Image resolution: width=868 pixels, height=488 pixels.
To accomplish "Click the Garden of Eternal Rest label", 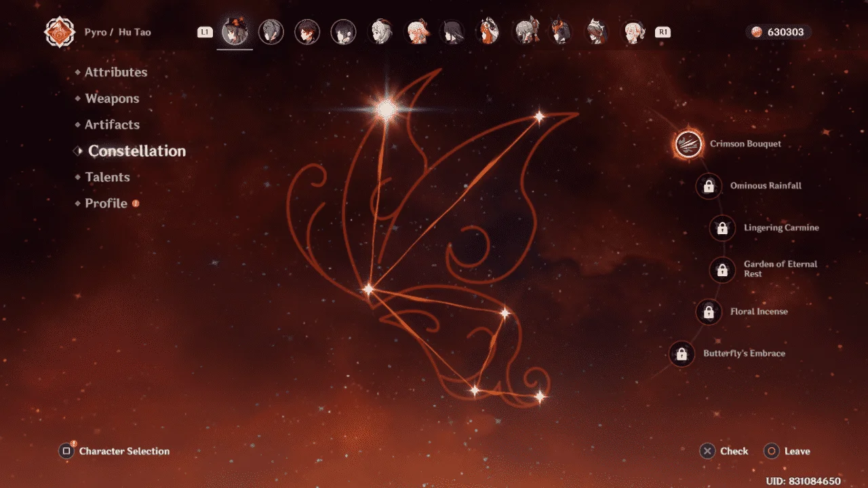I will click(x=781, y=269).
